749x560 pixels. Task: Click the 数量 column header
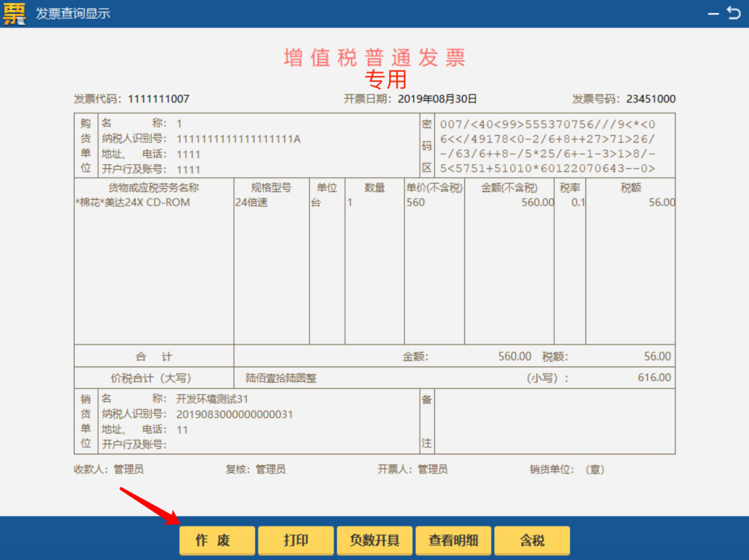coord(374,188)
